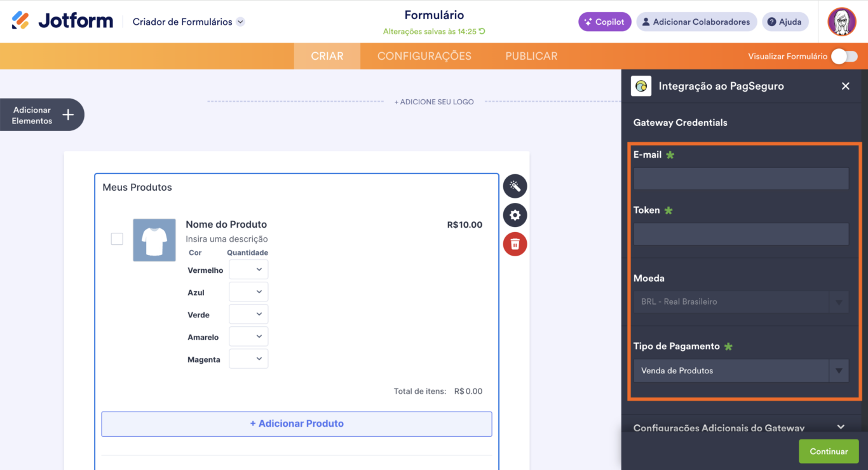Click the Nome do Produto text

point(226,225)
